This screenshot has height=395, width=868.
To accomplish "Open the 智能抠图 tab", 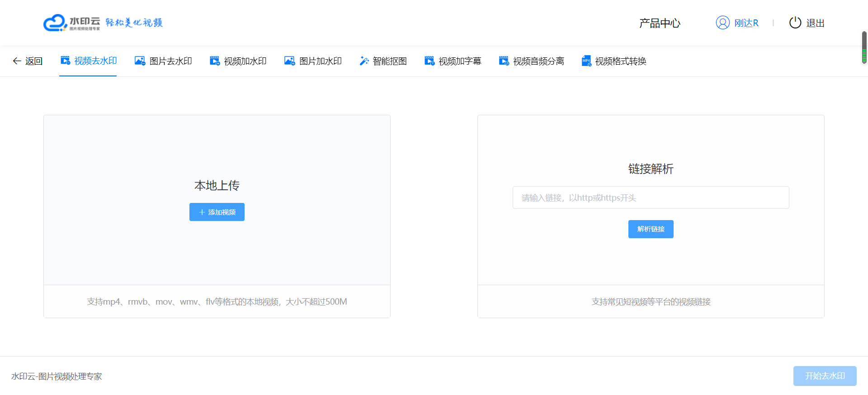I will point(383,61).
